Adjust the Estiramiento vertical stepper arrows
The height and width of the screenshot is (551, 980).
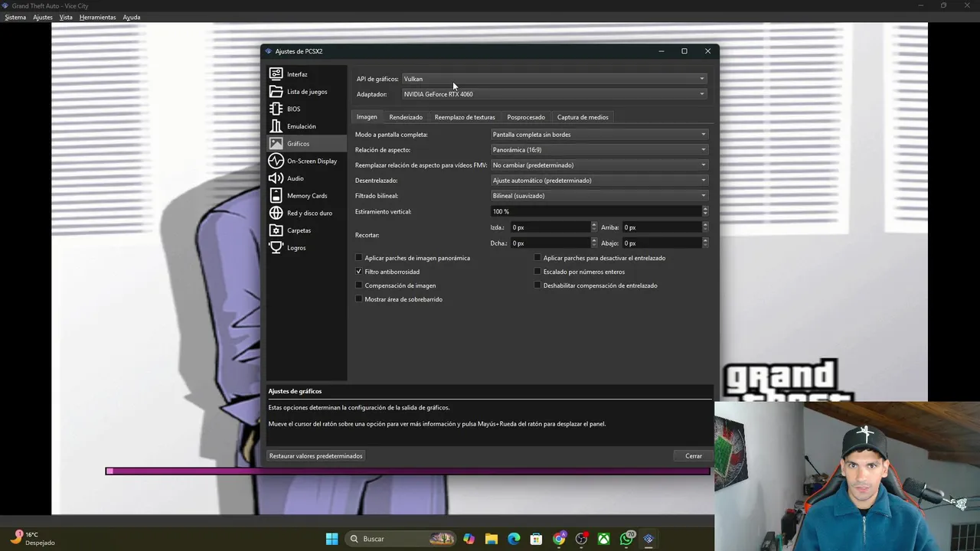705,211
